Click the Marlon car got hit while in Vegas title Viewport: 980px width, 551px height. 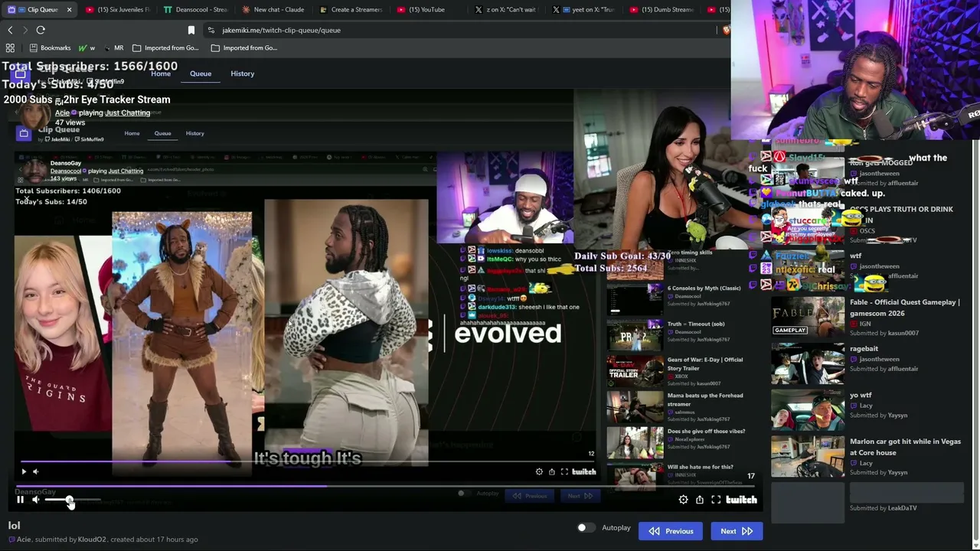point(905,447)
